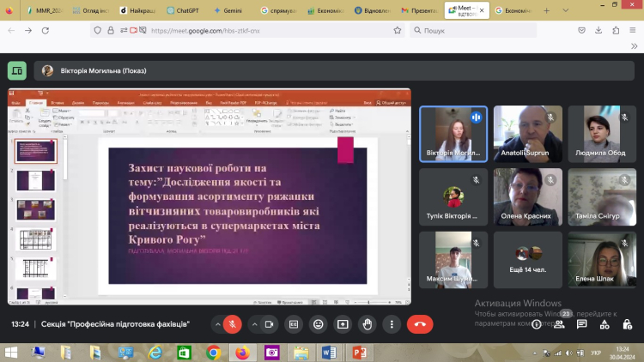This screenshot has height=362, width=644.
Task: Open the three-dot more options menu
Action: (x=393, y=324)
